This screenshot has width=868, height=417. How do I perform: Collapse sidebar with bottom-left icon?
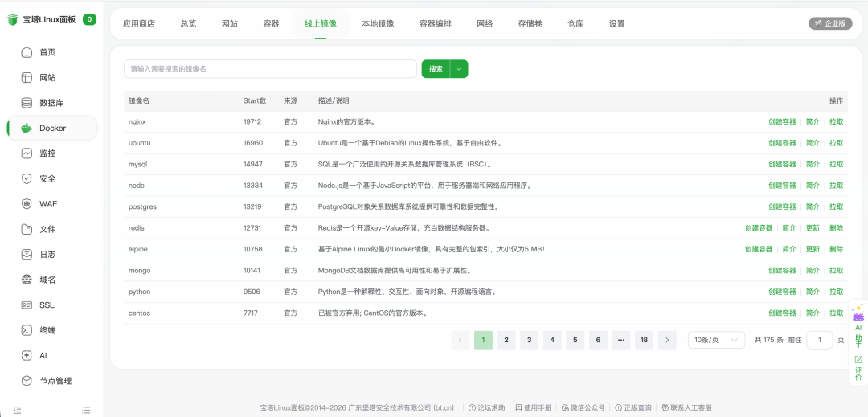coord(17,410)
